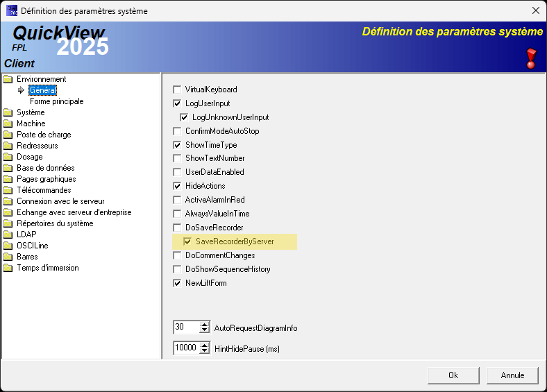Click the Barres folder icon
Image resolution: width=547 pixels, height=392 pixels.
pyautogui.click(x=8, y=257)
